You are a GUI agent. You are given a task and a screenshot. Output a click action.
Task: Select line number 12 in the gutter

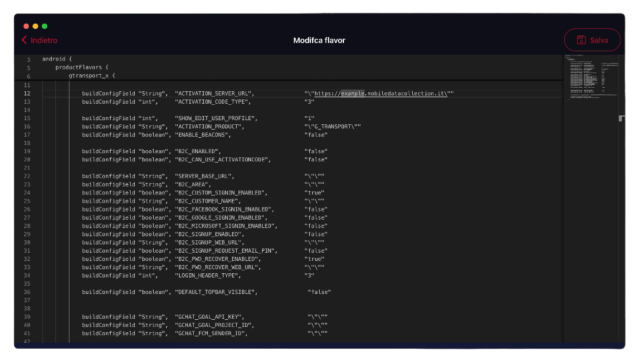point(27,94)
